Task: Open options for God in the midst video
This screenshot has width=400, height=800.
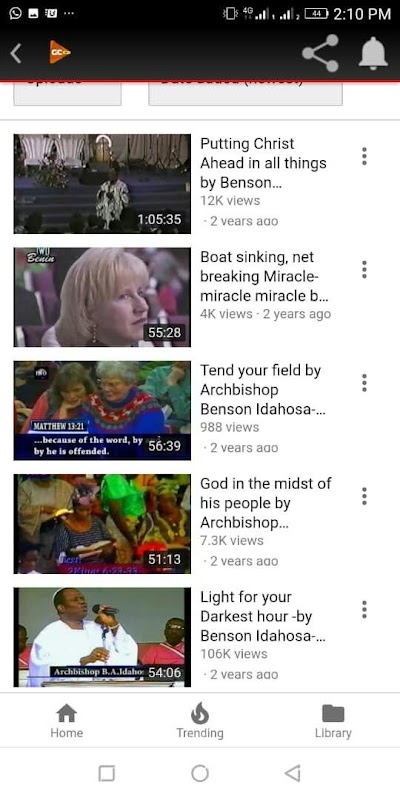Action: click(364, 496)
